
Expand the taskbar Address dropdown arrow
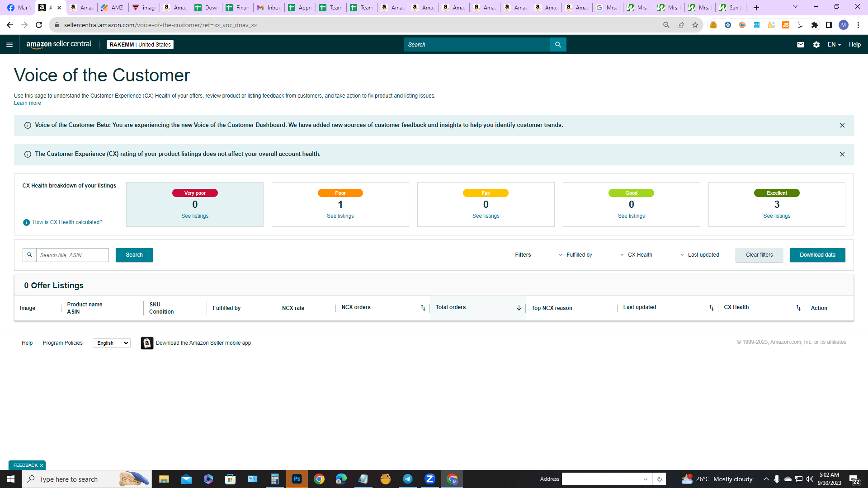[646, 479]
